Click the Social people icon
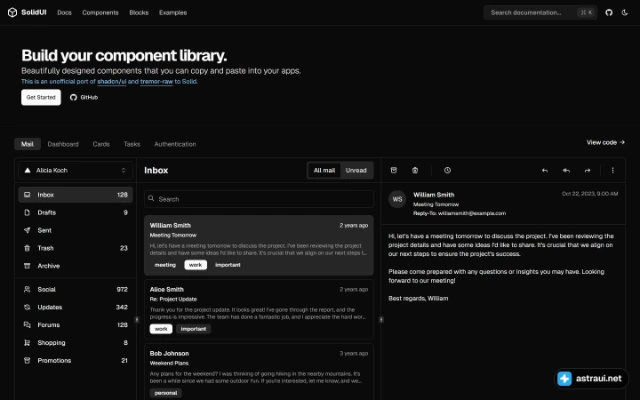Screen dimensions: 640x400 click(x=27, y=289)
